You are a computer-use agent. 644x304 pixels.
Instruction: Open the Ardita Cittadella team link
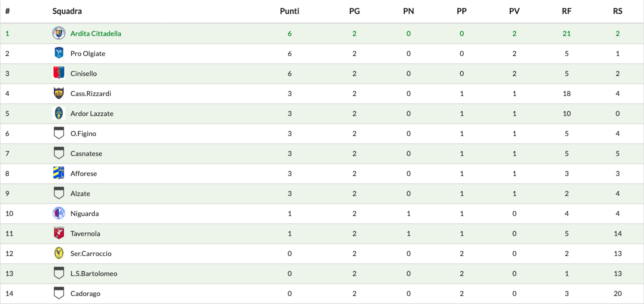pos(96,33)
